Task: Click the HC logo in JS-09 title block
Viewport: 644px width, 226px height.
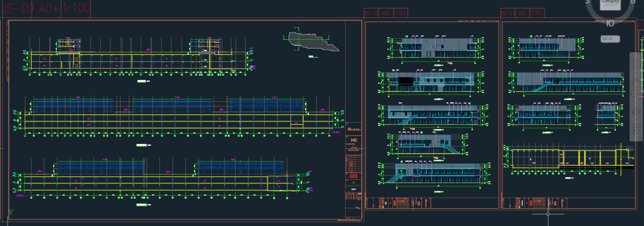Action: pyautogui.click(x=353, y=141)
